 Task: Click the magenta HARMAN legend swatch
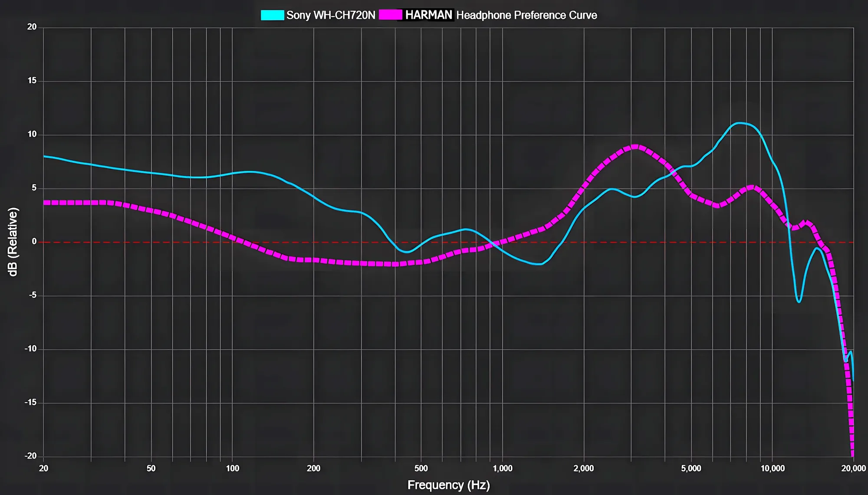[390, 15]
